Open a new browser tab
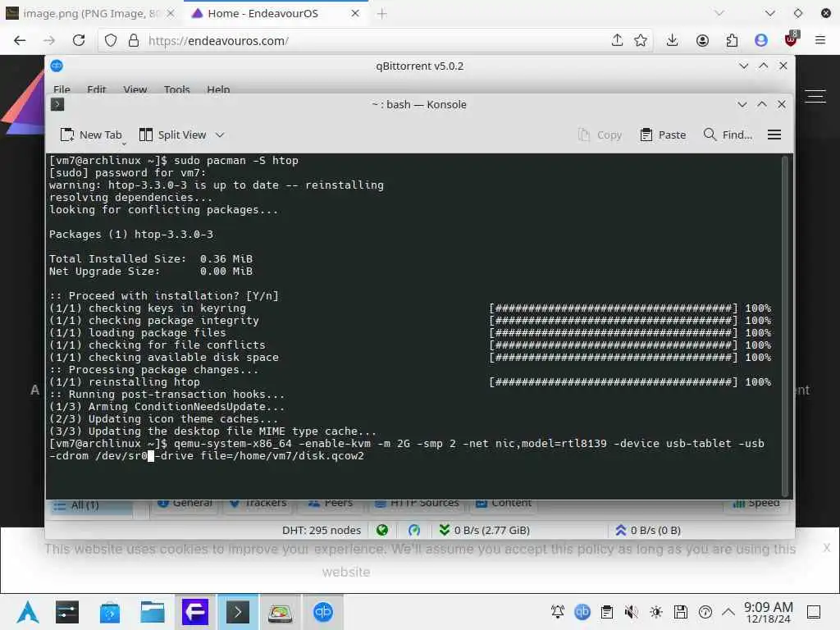 [x=382, y=14]
